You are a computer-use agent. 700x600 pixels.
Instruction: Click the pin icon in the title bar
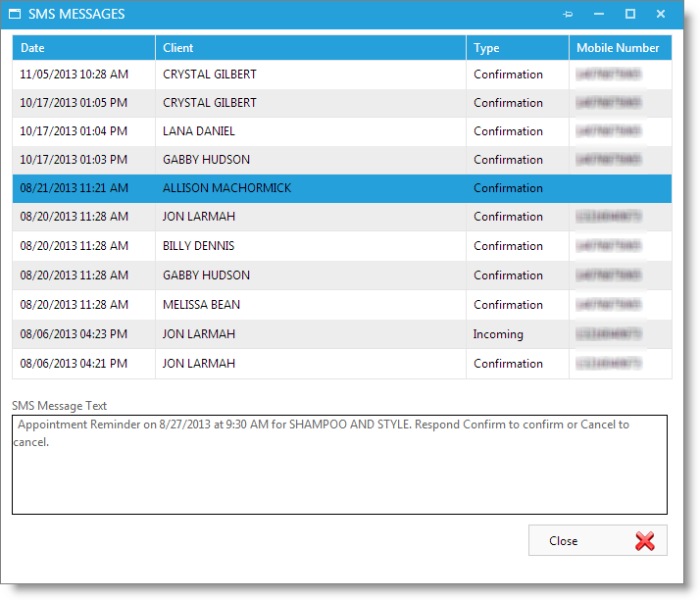click(569, 15)
